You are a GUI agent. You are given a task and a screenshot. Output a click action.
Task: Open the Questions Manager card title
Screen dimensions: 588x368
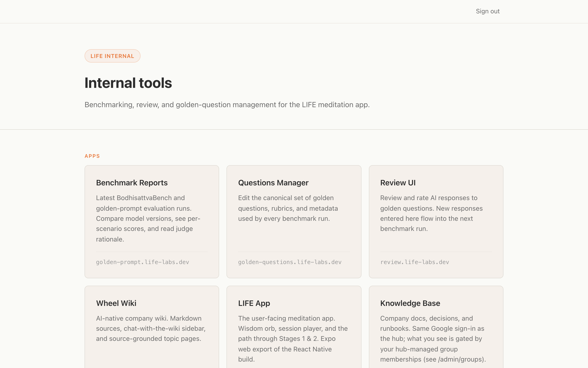pyautogui.click(x=273, y=183)
